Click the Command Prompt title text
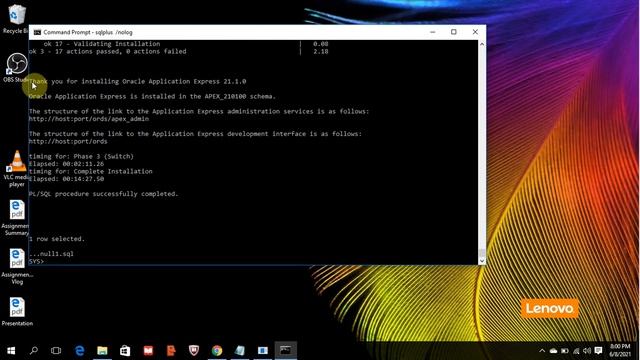 pos(88,32)
